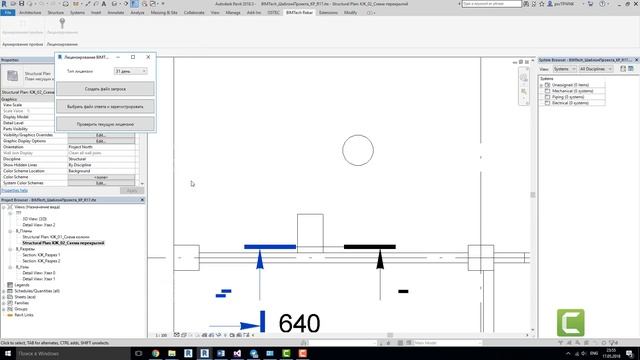The image size is (640, 360).
Task: Click the Save icon in quick access toolbar
Action: 21,4
